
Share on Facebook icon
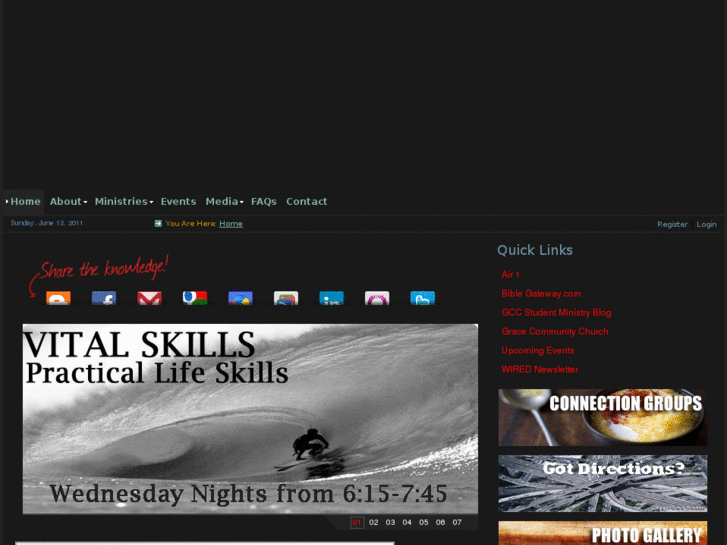pyautogui.click(x=104, y=298)
